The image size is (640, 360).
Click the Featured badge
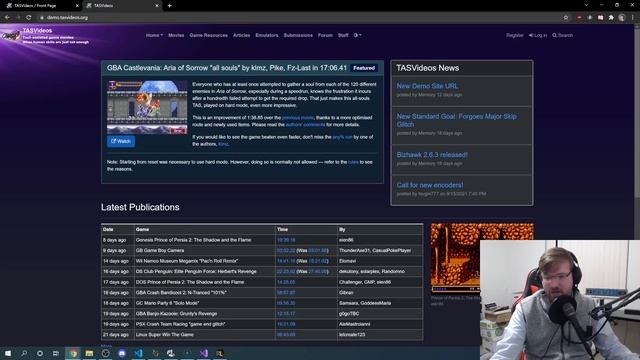coord(364,68)
